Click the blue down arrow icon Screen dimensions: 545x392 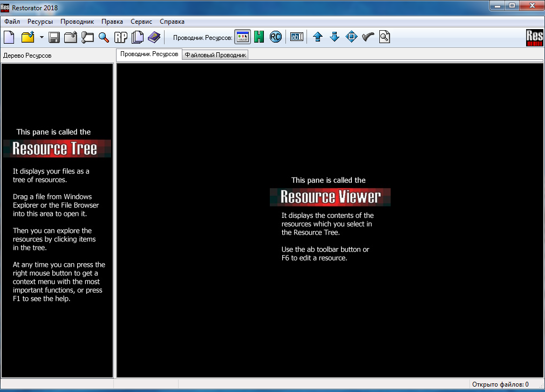[x=335, y=37]
